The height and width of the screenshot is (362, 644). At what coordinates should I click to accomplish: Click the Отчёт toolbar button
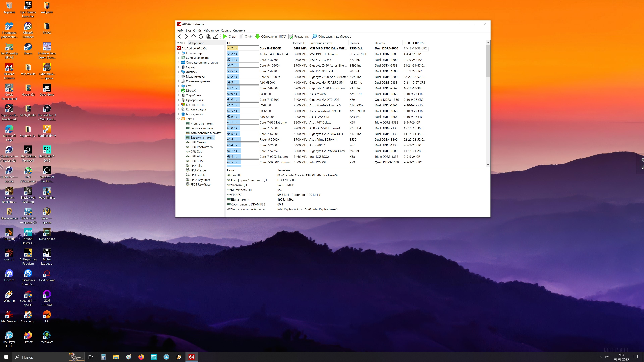click(246, 37)
